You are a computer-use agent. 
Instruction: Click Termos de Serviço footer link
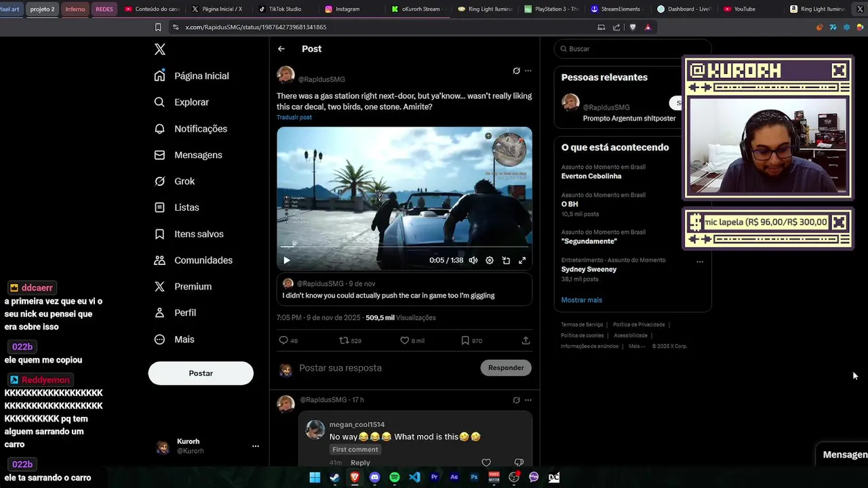coord(582,325)
